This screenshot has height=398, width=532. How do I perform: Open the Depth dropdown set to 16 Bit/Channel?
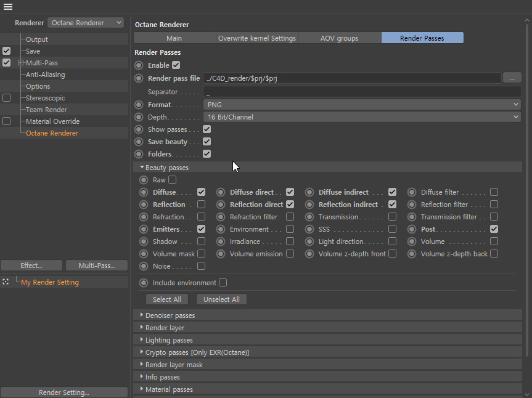362,117
